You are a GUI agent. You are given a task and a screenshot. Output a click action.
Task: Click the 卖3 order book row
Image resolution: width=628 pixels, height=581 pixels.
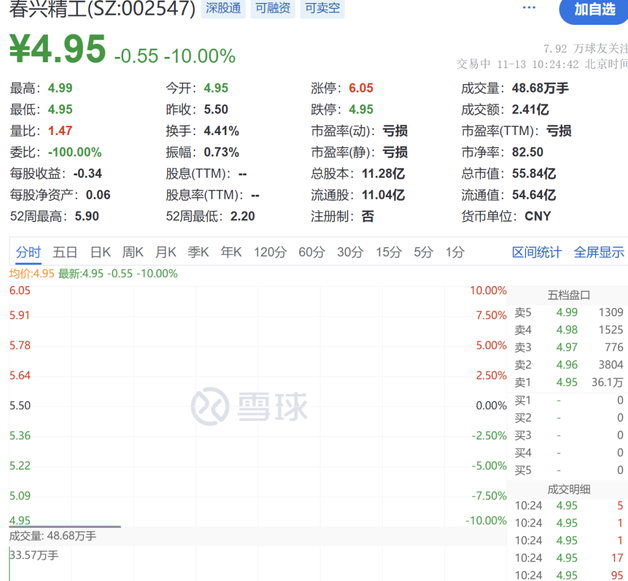click(x=569, y=347)
